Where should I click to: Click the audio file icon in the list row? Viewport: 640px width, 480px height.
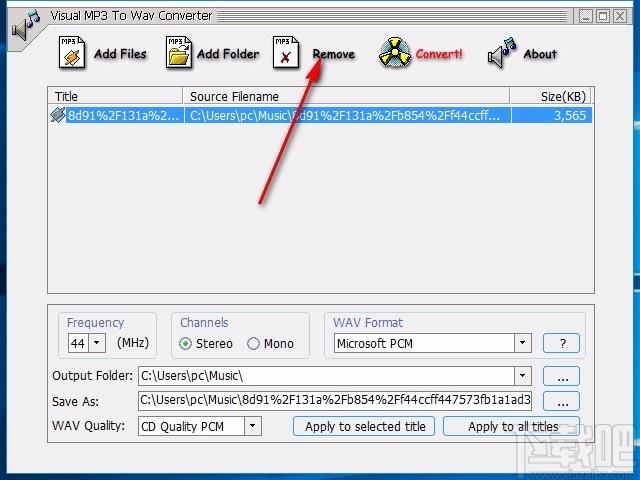(x=58, y=115)
